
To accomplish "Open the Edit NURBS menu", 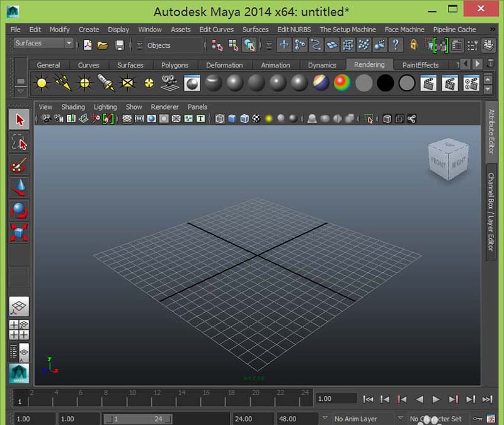I will pyautogui.click(x=294, y=30).
